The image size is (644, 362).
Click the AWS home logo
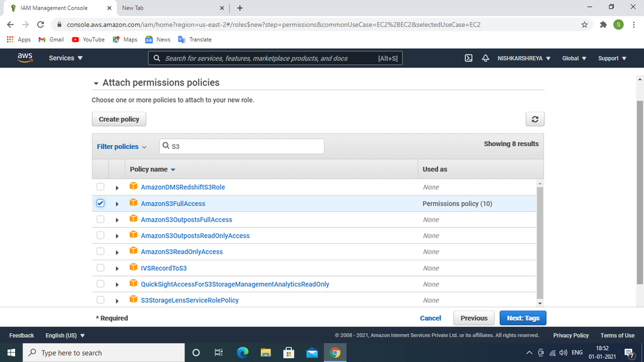click(25, 58)
